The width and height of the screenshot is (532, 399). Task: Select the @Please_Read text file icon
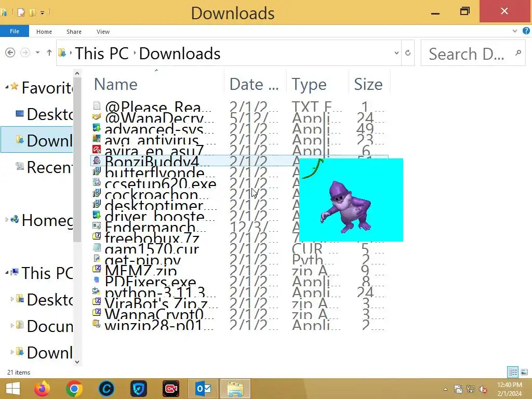pos(97,105)
